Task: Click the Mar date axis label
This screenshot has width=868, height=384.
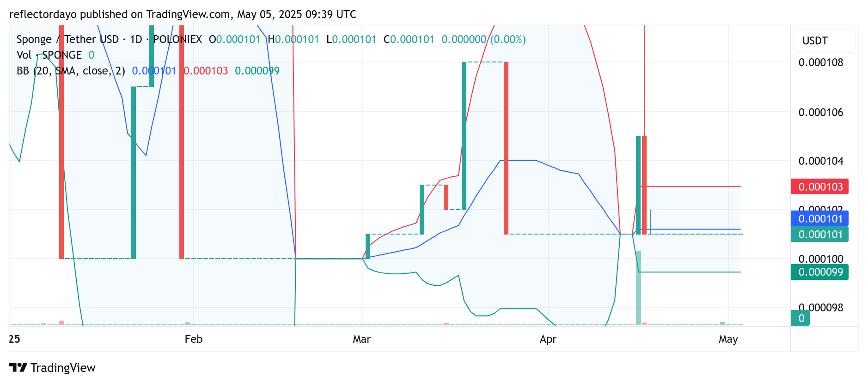Action: coord(362,339)
